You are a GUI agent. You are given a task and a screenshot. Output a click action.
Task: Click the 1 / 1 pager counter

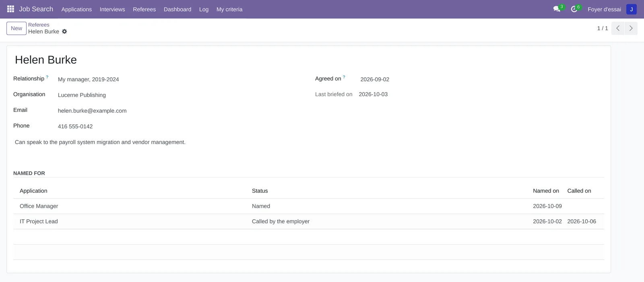tap(603, 28)
